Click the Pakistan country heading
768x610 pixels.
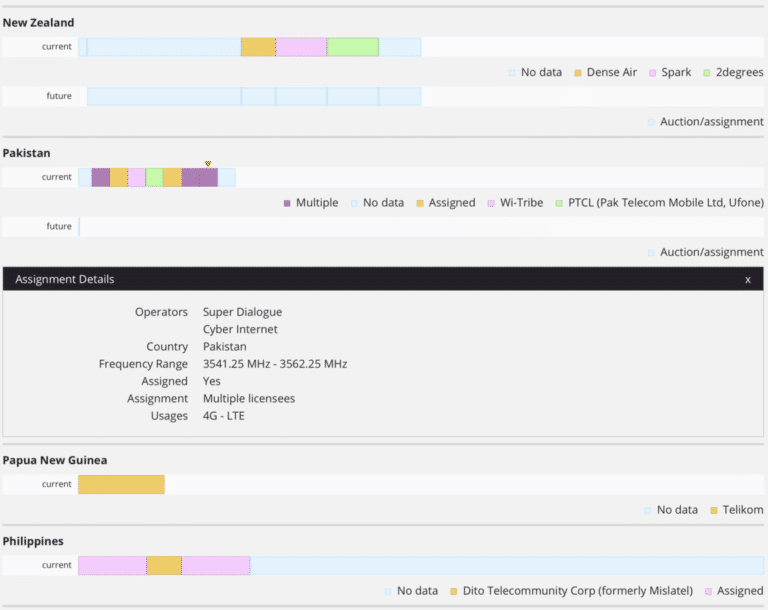(x=26, y=153)
